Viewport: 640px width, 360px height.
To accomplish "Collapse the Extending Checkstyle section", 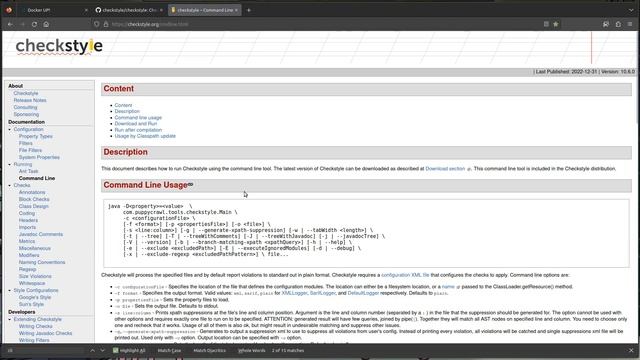I will click(10, 319).
